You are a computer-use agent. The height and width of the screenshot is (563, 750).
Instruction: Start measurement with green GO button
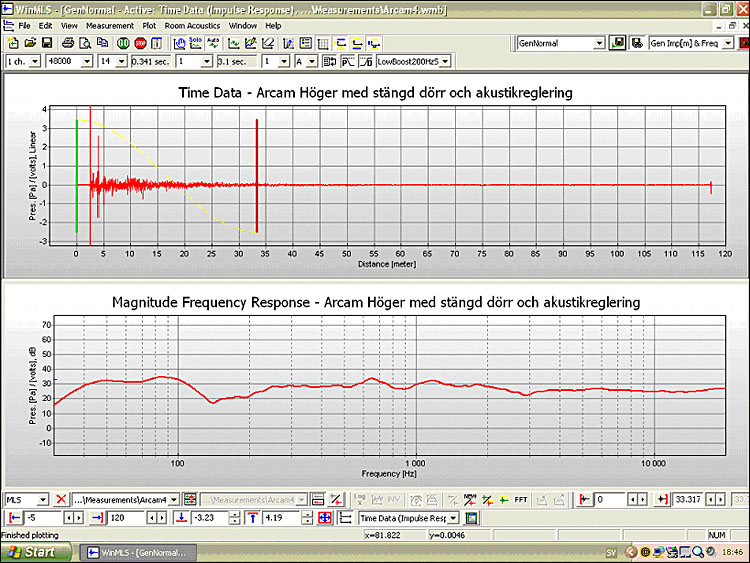pyautogui.click(x=123, y=44)
